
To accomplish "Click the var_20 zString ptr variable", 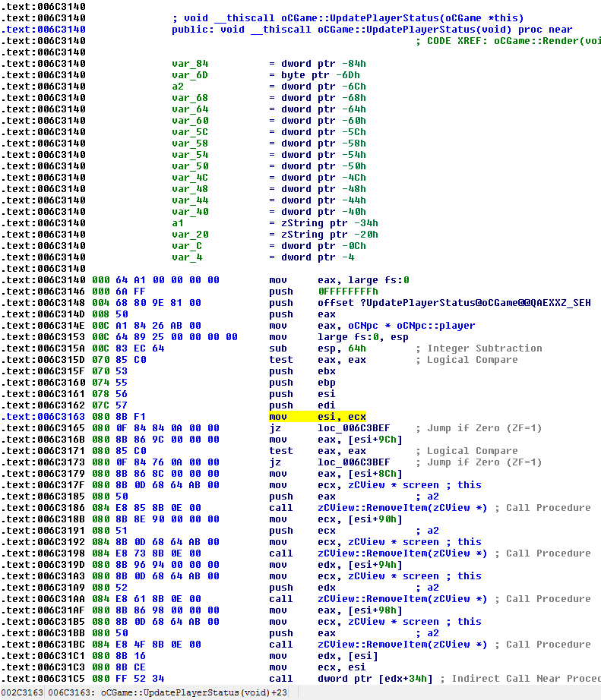I will click(x=190, y=235).
